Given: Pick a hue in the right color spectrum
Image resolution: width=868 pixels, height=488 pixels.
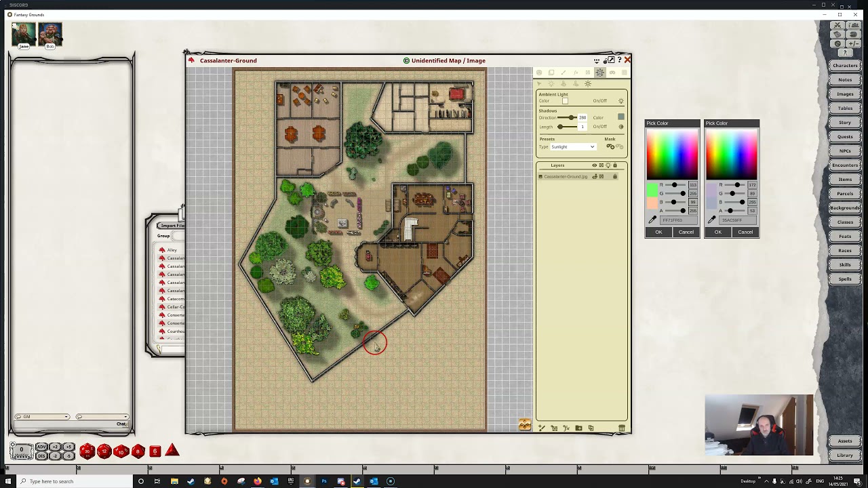Looking at the screenshot, I should click(x=732, y=154).
